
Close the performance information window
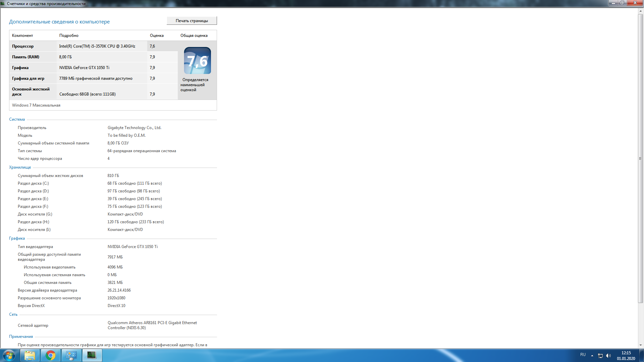coord(635,3)
